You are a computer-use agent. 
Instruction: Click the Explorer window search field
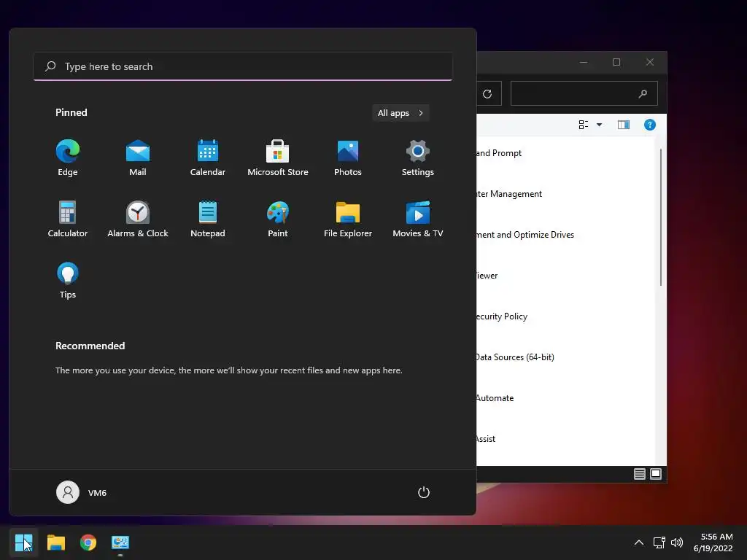coord(584,93)
